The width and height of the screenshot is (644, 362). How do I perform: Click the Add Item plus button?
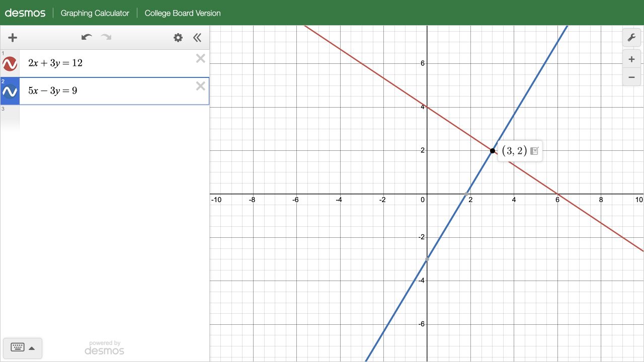pyautogui.click(x=13, y=38)
